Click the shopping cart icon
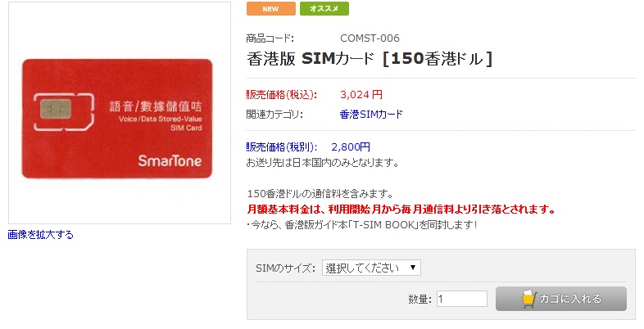The image size is (644, 329). 529,299
